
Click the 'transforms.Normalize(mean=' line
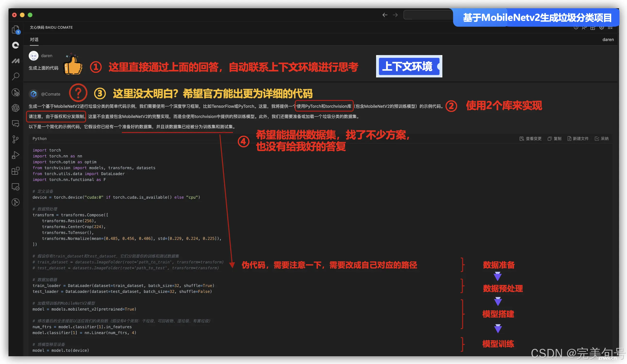(132, 238)
